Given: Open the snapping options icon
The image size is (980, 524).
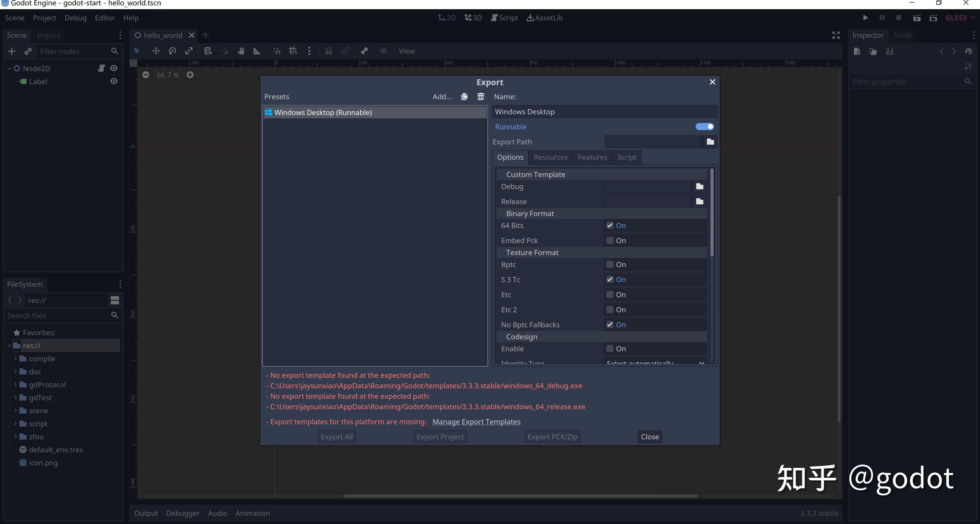Looking at the screenshot, I should (x=309, y=51).
